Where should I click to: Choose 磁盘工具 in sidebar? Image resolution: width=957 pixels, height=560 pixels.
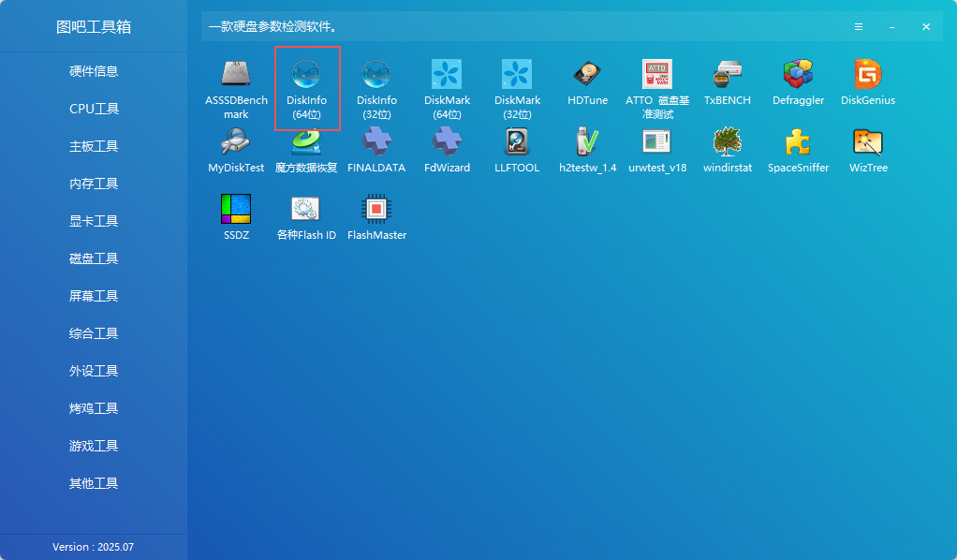94,258
